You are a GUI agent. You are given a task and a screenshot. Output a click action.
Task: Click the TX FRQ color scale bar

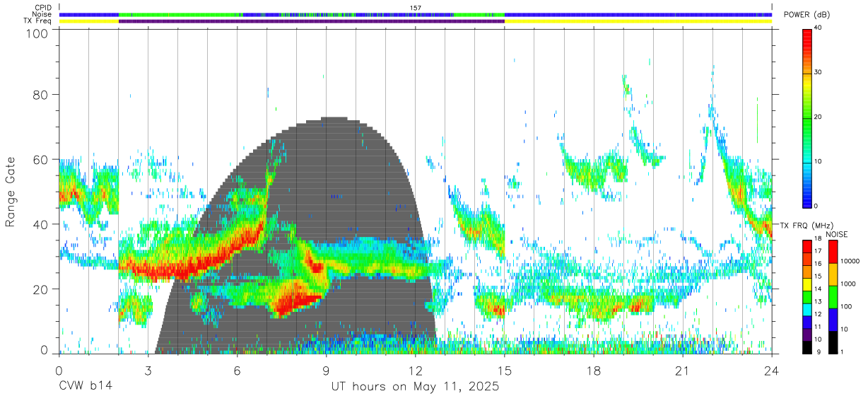pos(807,296)
